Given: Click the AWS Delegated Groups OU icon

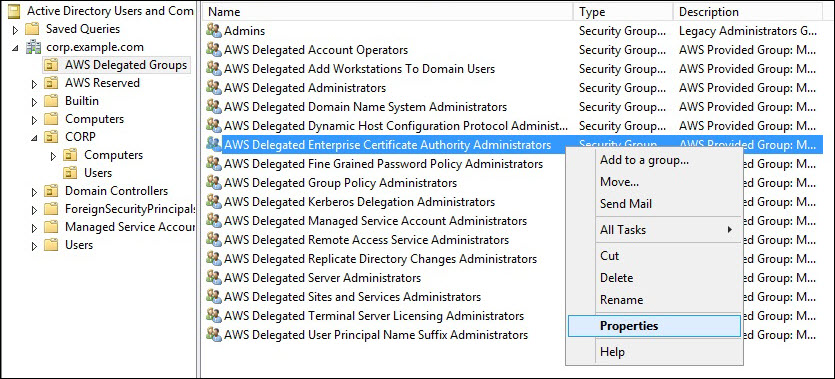Looking at the screenshot, I should (x=52, y=65).
